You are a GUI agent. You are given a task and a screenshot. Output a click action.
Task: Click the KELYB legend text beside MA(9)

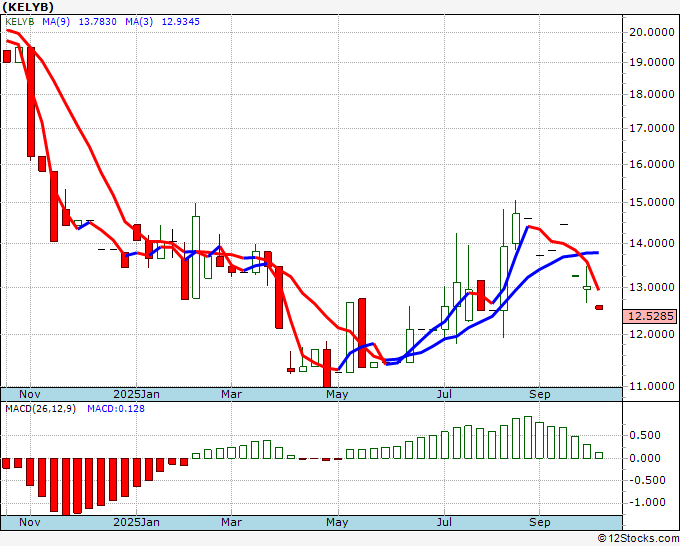[20, 20]
